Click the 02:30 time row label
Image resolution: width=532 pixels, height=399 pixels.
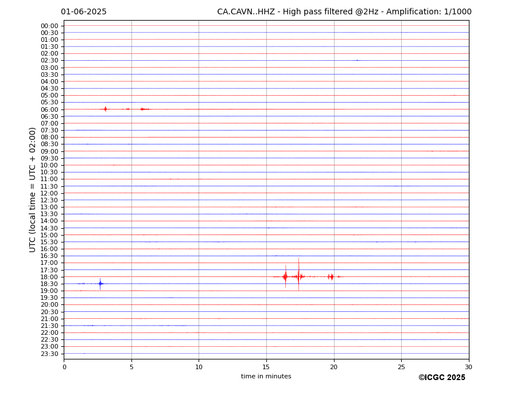(x=49, y=61)
